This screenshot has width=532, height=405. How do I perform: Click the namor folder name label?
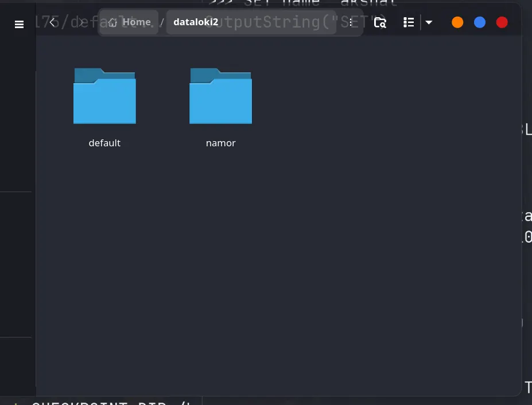[x=220, y=143]
